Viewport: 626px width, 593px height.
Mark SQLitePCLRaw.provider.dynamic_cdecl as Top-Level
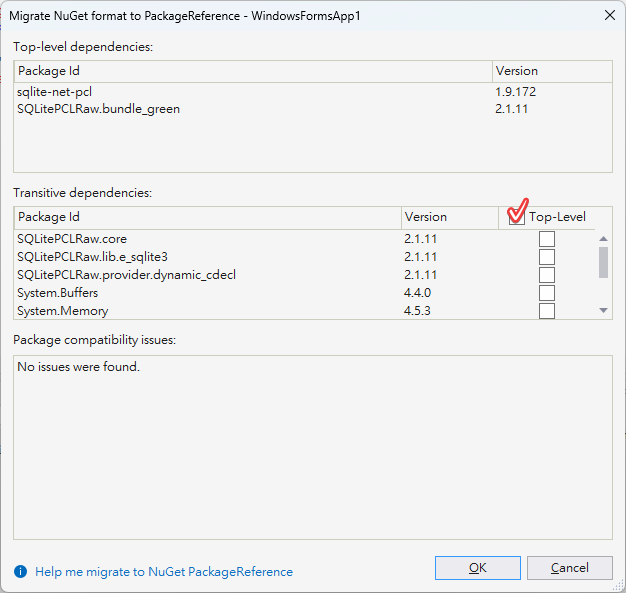[547, 275]
